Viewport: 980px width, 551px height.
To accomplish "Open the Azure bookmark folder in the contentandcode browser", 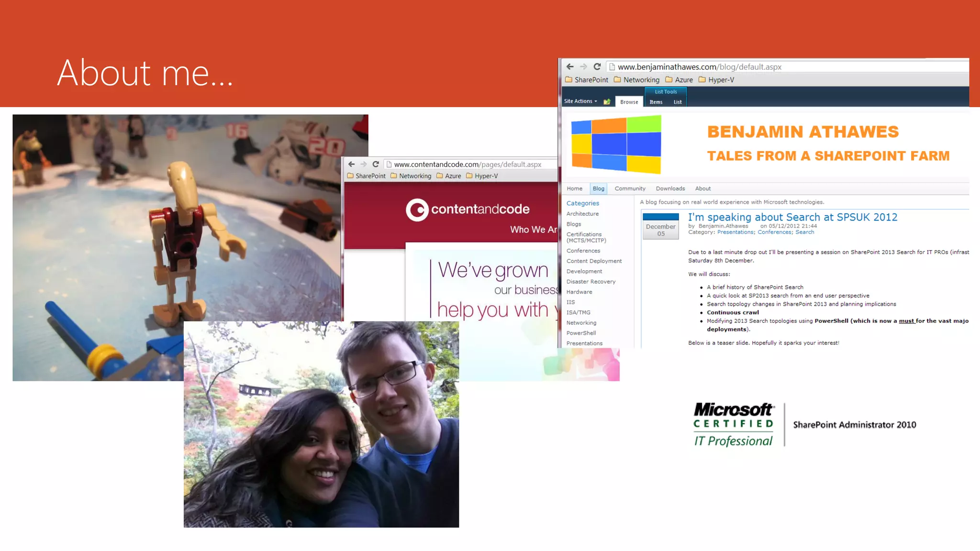I will coord(448,176).
